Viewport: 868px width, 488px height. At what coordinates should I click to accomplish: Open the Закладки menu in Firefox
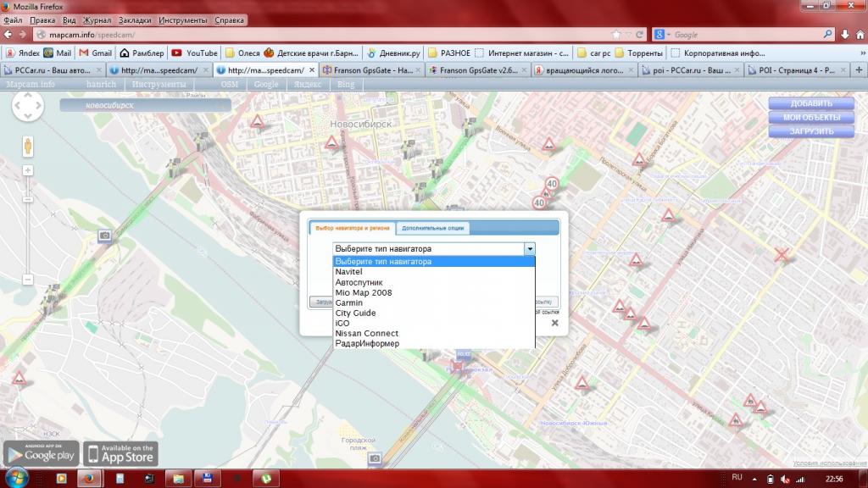tap(136, 19)
